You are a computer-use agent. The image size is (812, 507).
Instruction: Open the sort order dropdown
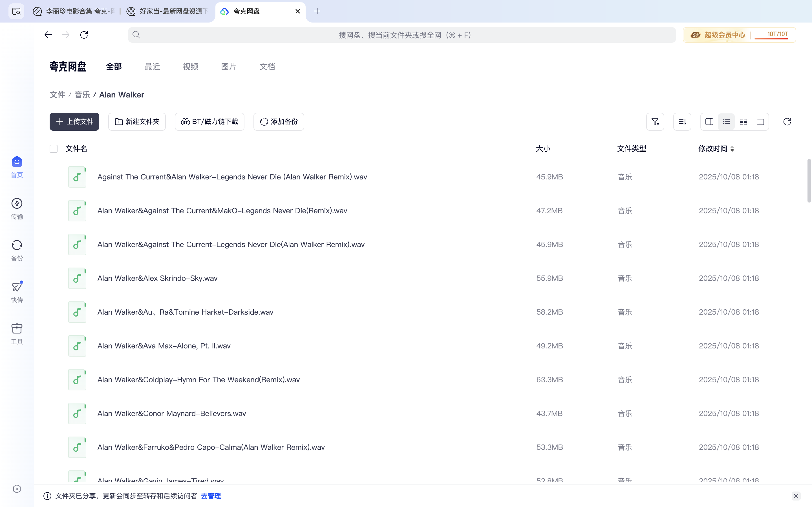pos(682,122)
